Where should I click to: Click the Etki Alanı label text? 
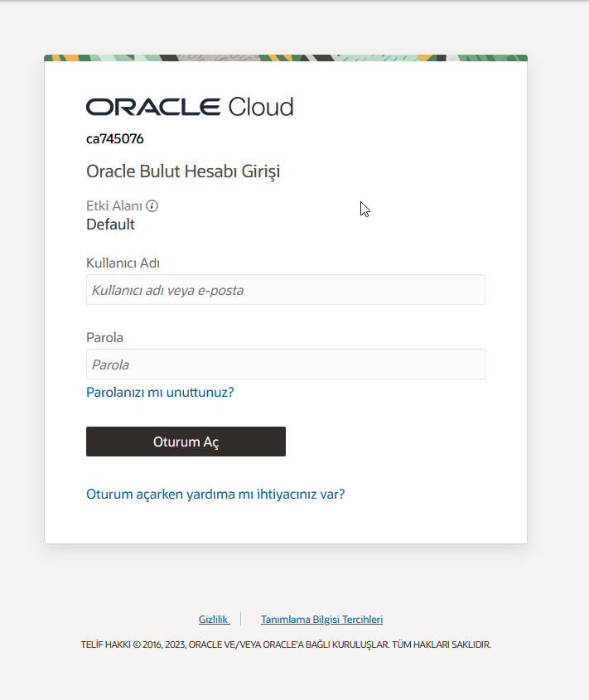tap(114, 206)
